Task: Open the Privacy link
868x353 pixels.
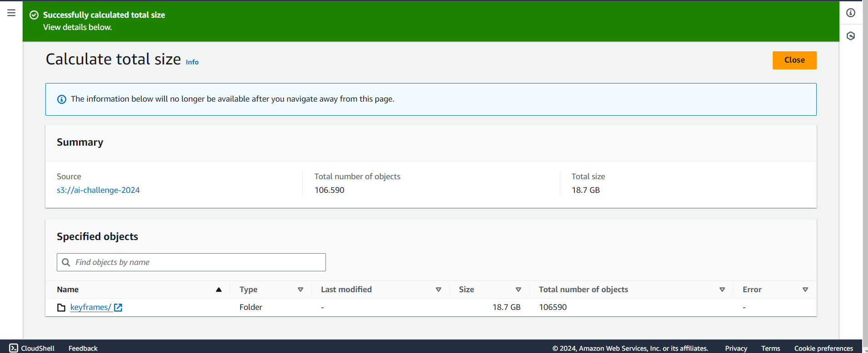Action: (736, 348)
